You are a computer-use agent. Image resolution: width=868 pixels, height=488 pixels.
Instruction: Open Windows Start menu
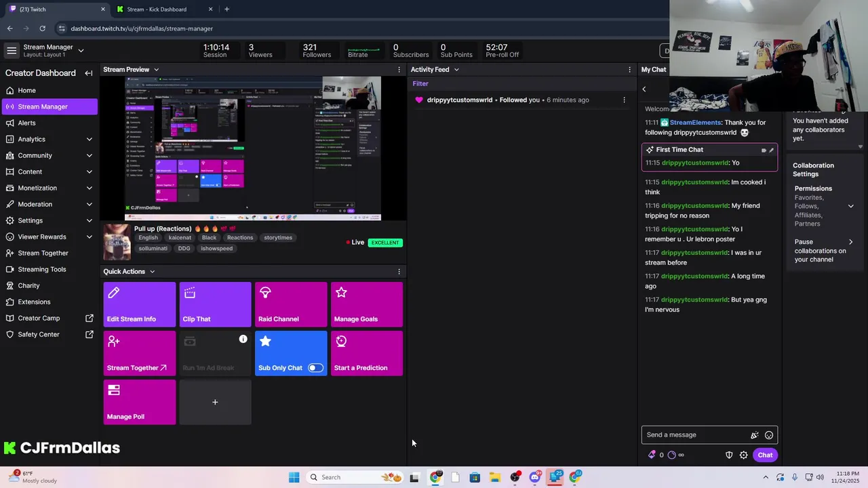point(294,477)
